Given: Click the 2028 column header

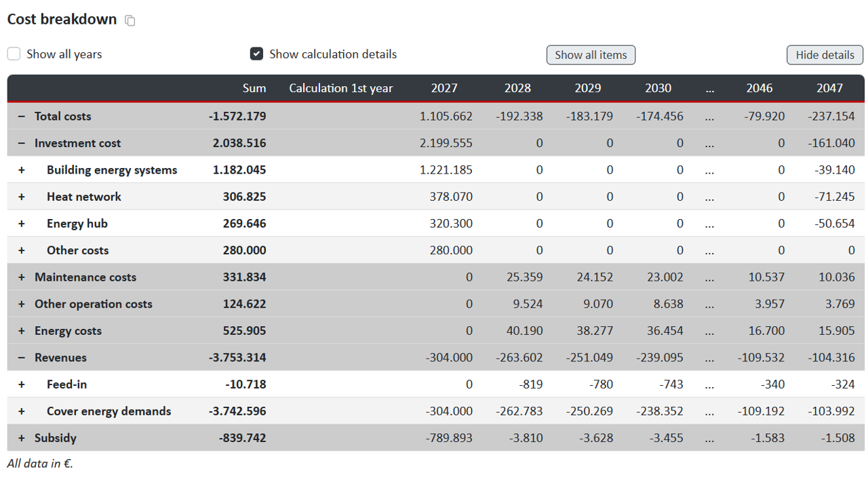Looking at the screenshot, I should pyautogui.click(x=517, y=88).
